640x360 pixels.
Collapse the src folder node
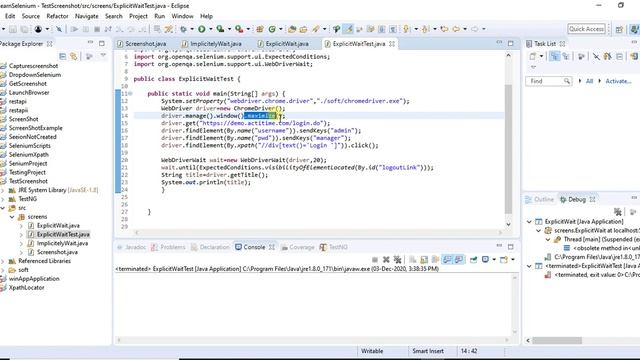coord(3,208)
